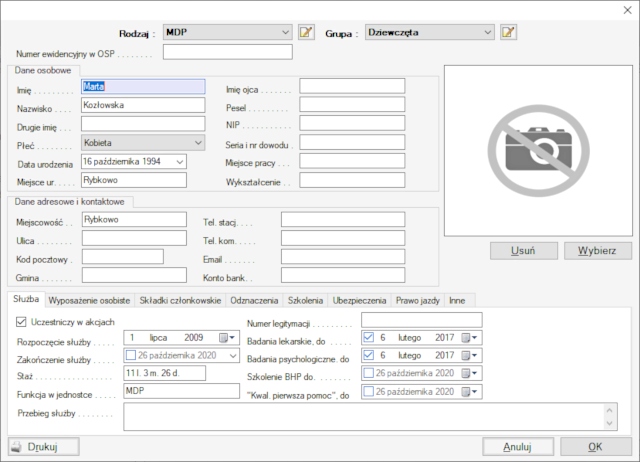Click the Usuń photo button
This screenshot has width=640, height=462.
525,250
